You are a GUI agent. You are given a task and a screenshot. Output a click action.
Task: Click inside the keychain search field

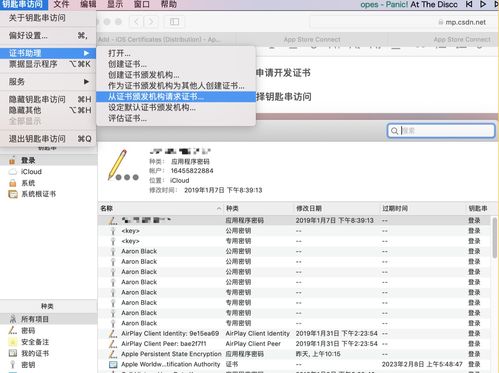441,131
